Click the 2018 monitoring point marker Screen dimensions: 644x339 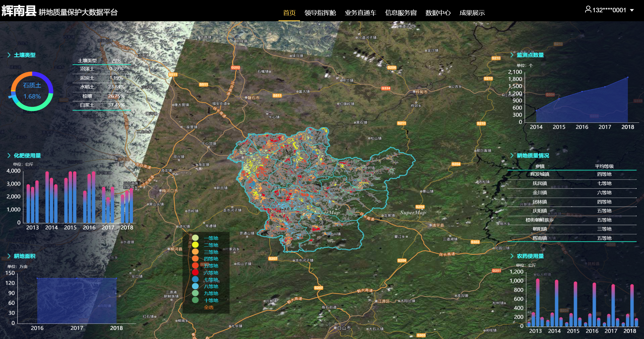pos(628,77)
